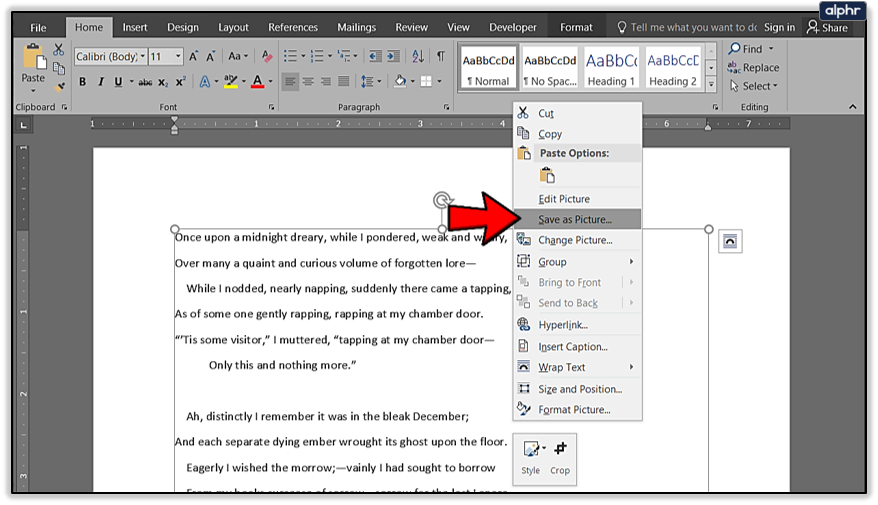
Task: Select the Crop tool in mini toolbar
Action: pyautogui.click(x=560, y=457)
